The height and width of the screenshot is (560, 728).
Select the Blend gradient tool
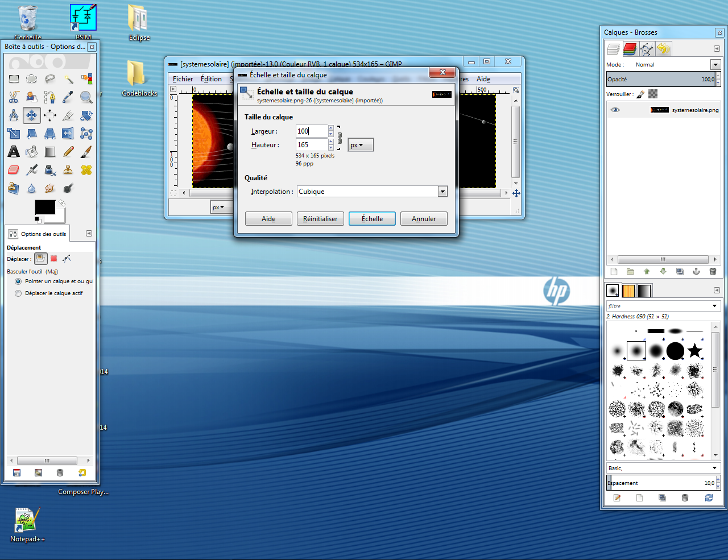tap(50, 152)
